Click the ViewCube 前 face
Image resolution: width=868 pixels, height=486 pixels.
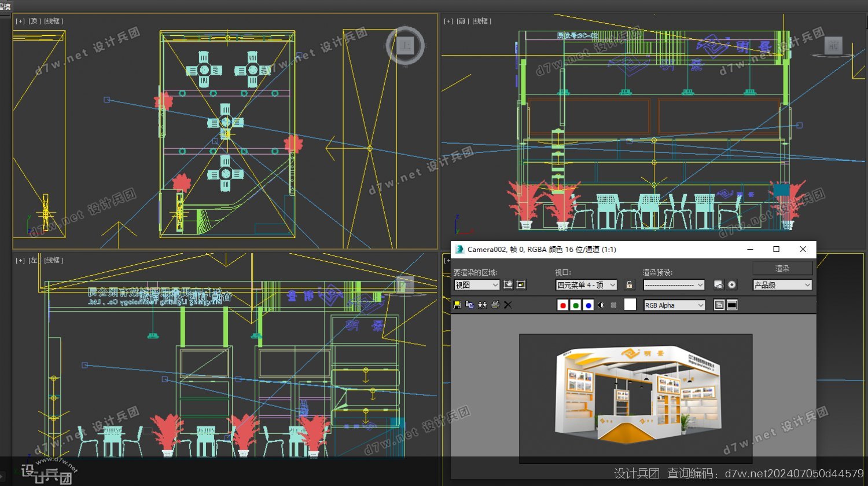(833, 45)
